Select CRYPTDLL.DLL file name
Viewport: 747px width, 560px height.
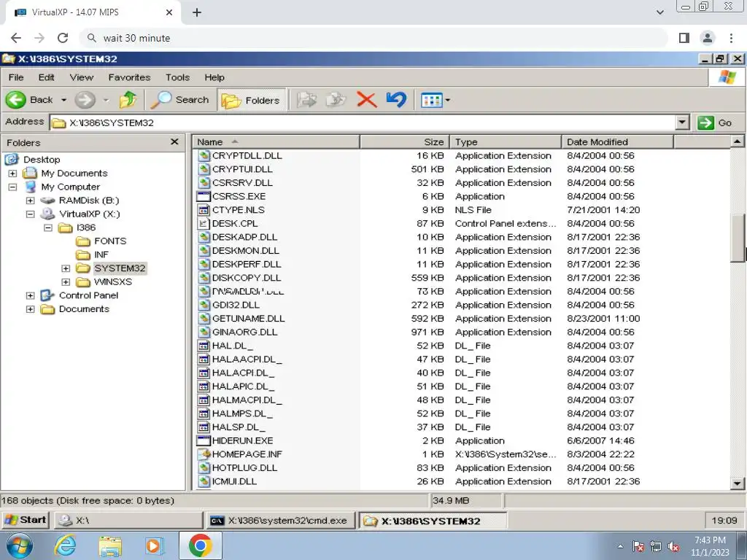pos(247,156)
